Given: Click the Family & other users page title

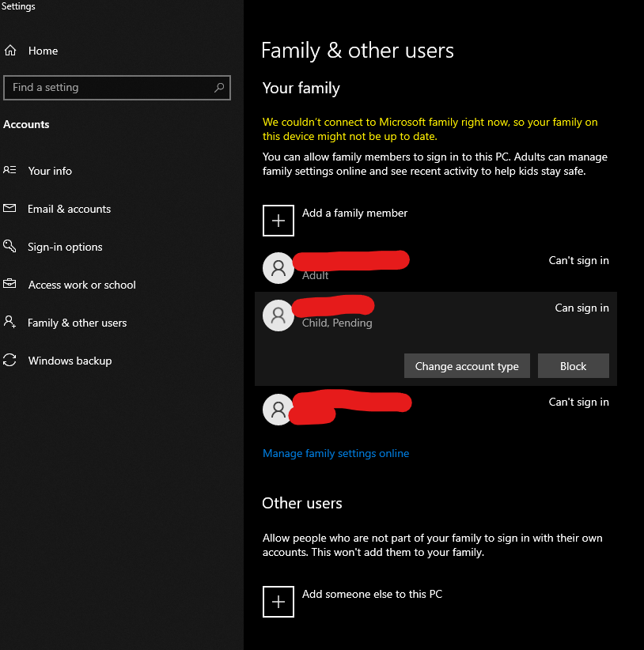Looking at the screenshot, I should [x=358, y=51].
